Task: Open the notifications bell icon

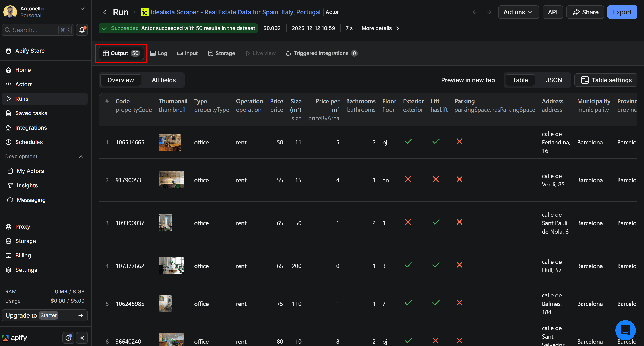Action: [x=82, y=30]
